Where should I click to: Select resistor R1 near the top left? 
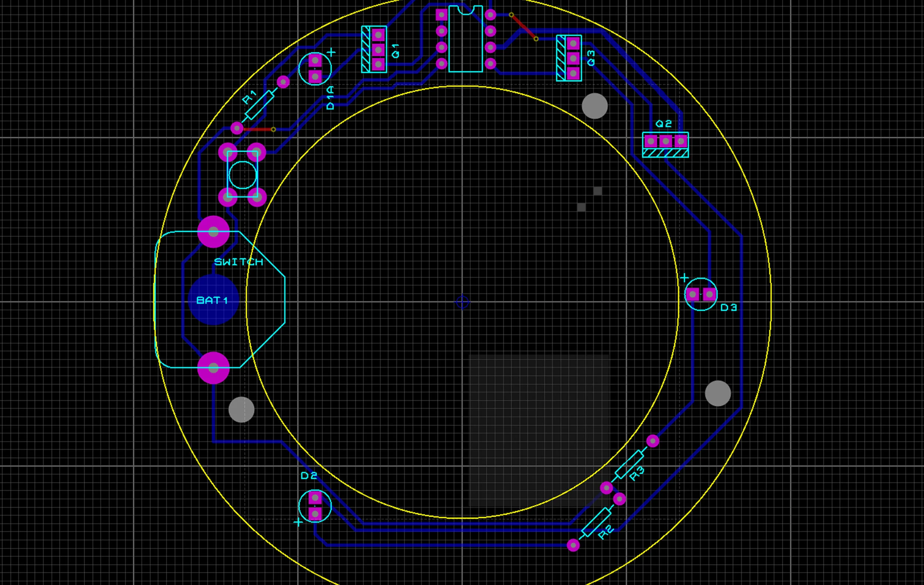click(x=259, y=104)
